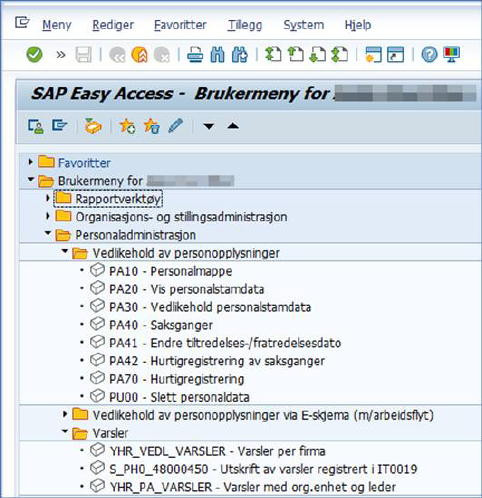Click the print icon in the toolbar
The image size is (482, 498).
pos(195,54)
